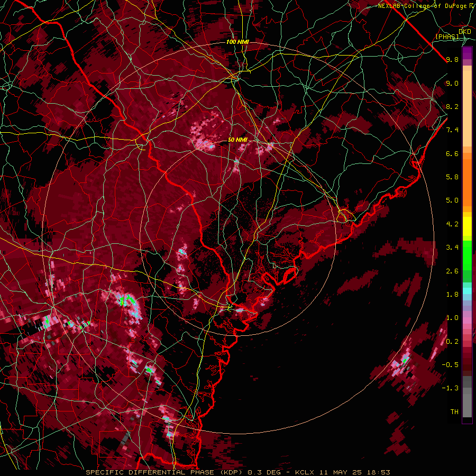Click the 0.3 DEG elevation text
The image size is (476, 476).
[x=265, y=472]
